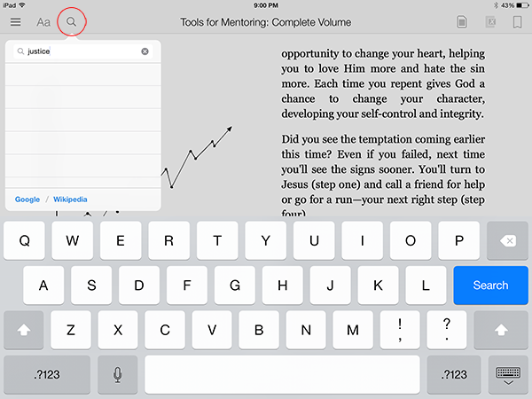Tap the D key
The width and height of the screenshot is (532, 399).
pos(139,286)
